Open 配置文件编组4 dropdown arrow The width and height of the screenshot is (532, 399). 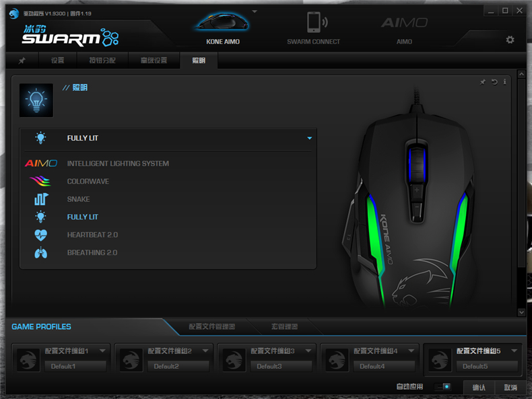[x=411, y=351]
